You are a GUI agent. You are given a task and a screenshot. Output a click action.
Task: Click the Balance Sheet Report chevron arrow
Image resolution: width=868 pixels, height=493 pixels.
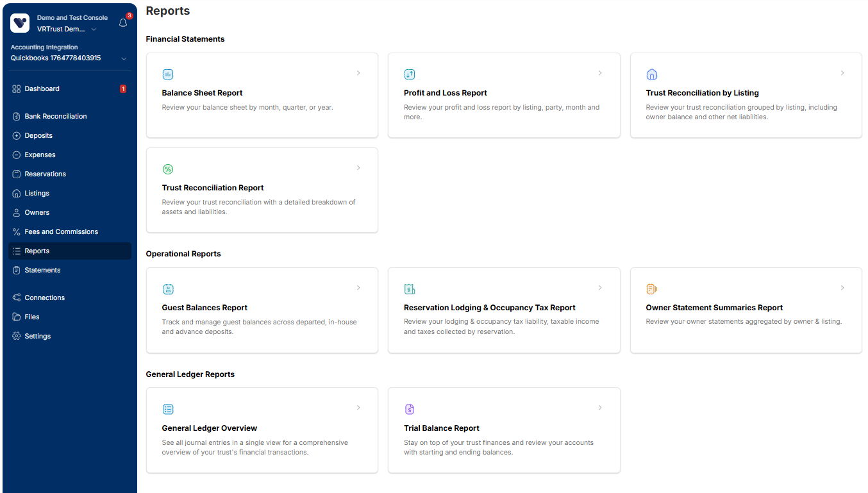(x=358, y=73)
